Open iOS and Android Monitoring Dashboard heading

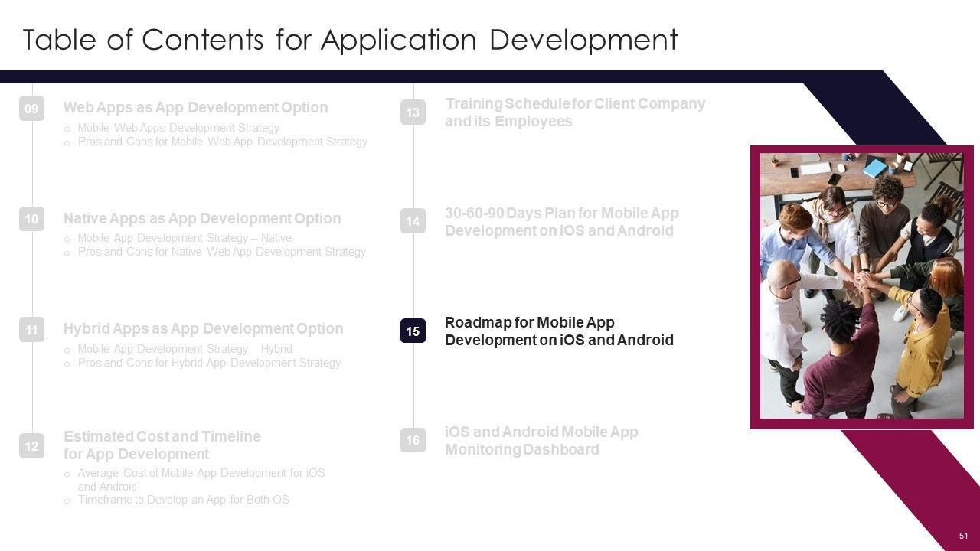tap(541, 441)
